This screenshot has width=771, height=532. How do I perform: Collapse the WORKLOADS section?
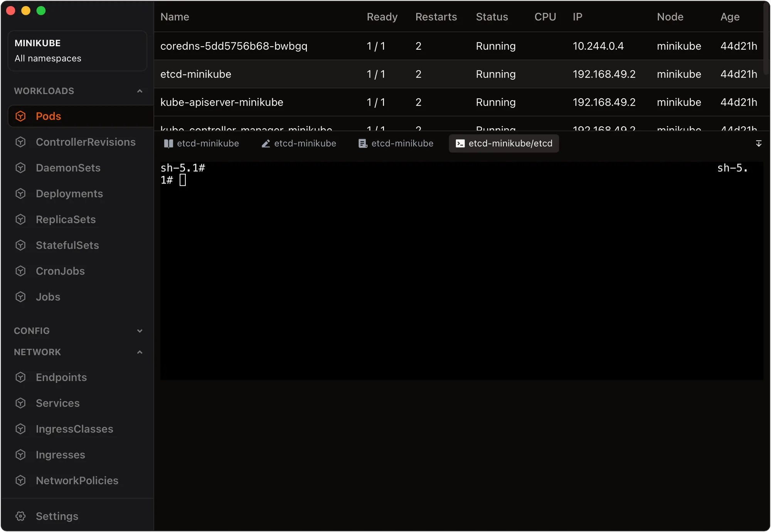pyautogui.click(x=140, y=91)
